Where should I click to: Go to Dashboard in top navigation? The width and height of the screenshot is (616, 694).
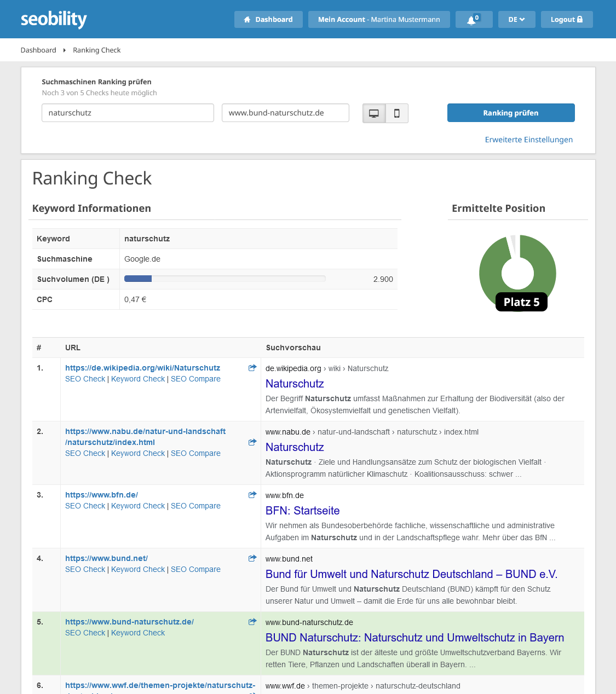click(x=268, y=19)
